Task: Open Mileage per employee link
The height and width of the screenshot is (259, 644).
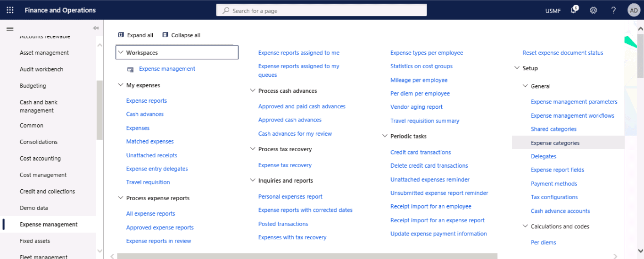Action: (419, 81)
